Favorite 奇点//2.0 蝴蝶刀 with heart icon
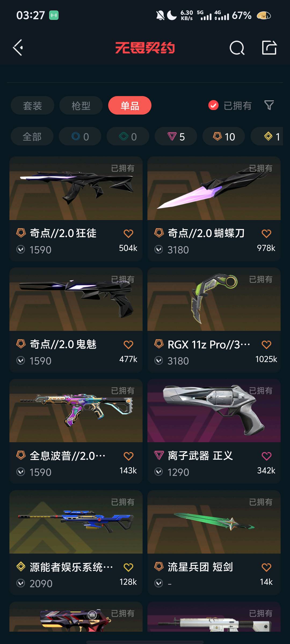This screenshot has height=644, width=290. (x=266, y=233)
